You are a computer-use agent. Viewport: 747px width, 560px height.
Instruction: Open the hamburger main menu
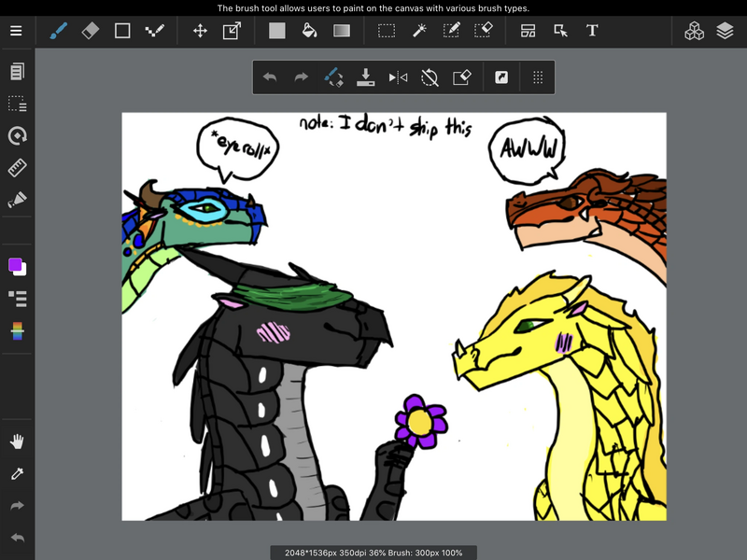tap(16, 31)
